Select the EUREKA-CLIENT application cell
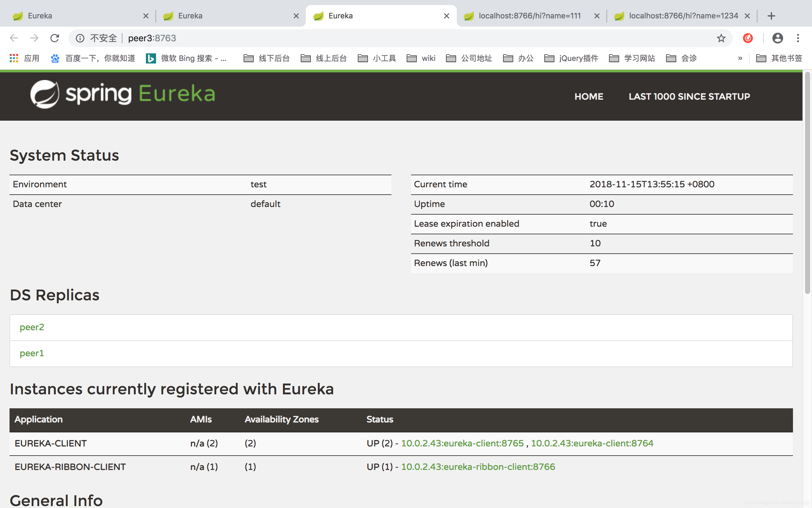Image resolution: width=812 pixels, height=508 pixels. [51, 444]
